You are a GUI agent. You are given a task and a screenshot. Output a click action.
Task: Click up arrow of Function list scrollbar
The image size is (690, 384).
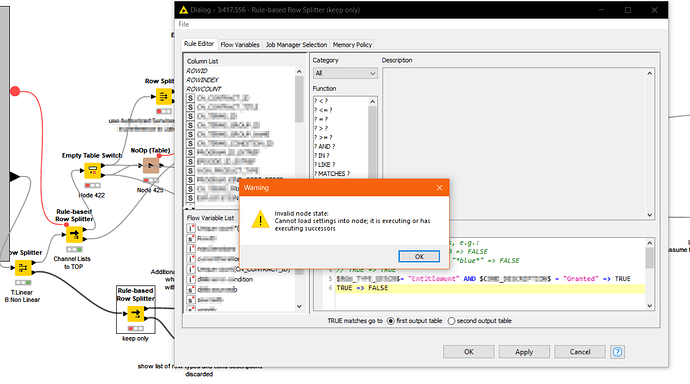372,102
